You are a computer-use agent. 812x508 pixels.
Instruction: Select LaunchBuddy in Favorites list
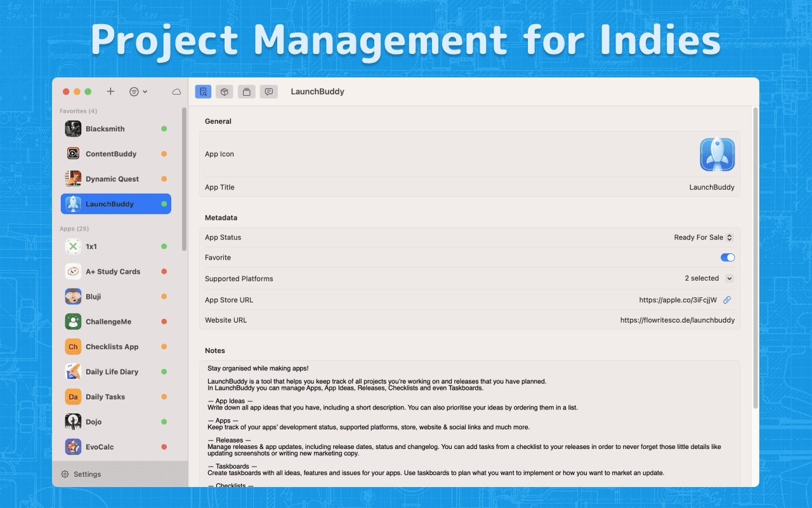(116, 204)
